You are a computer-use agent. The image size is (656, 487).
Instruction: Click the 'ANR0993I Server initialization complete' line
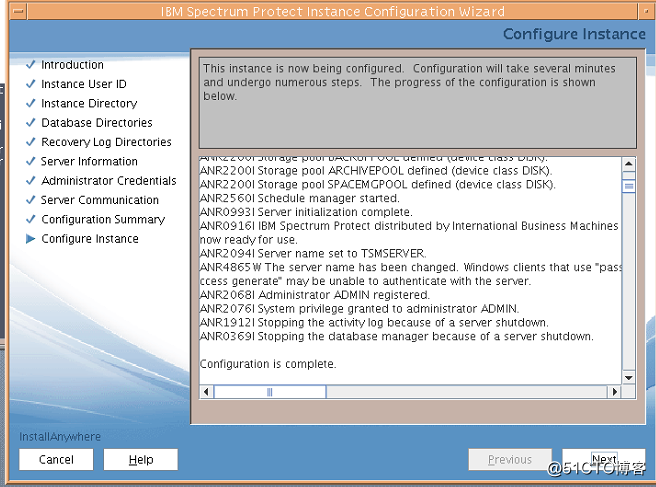click(306, 212)
